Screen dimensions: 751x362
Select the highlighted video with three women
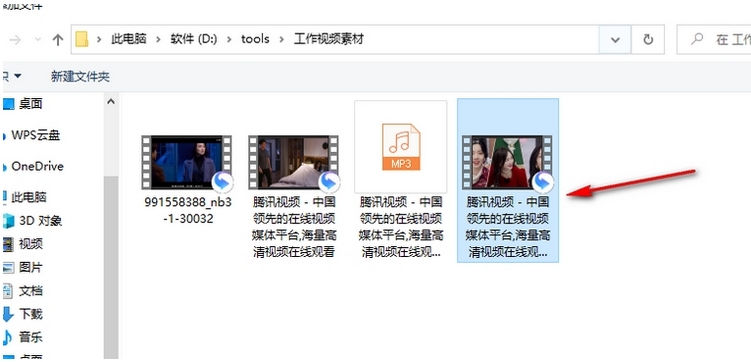point(507,162)
